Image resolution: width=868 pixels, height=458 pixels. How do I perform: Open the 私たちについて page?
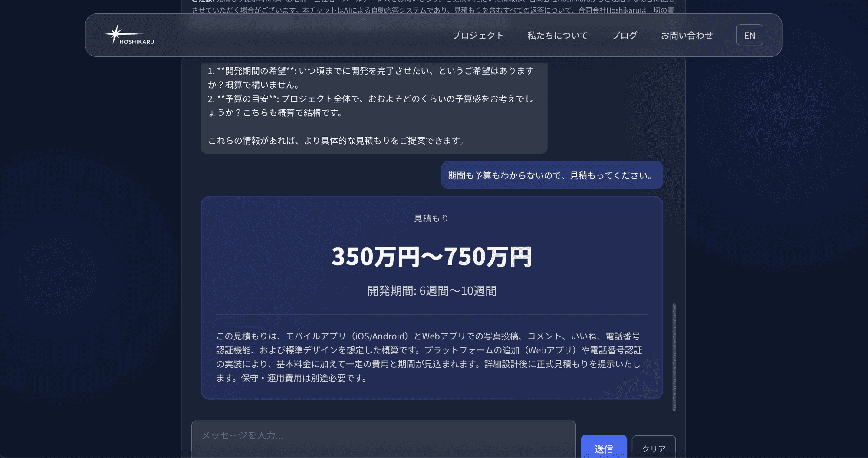557,35
